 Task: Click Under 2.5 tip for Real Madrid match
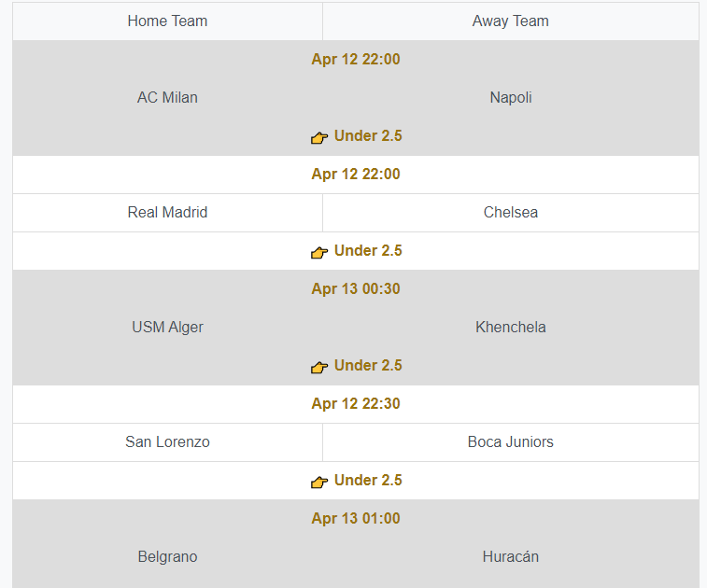368,250
